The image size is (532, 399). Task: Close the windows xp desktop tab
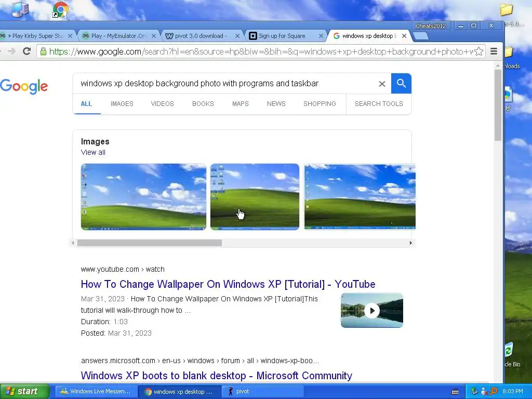(x=404, y=36)
